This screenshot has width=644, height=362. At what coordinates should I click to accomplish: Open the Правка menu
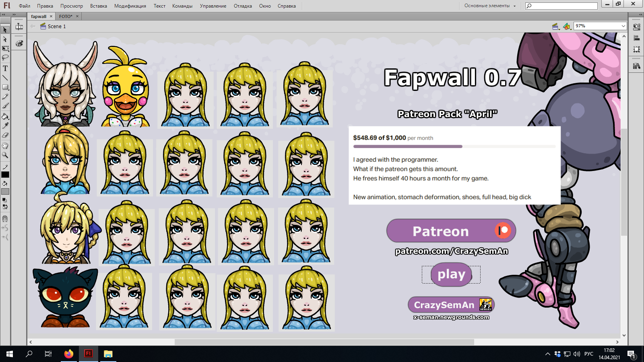coord(45,6)
